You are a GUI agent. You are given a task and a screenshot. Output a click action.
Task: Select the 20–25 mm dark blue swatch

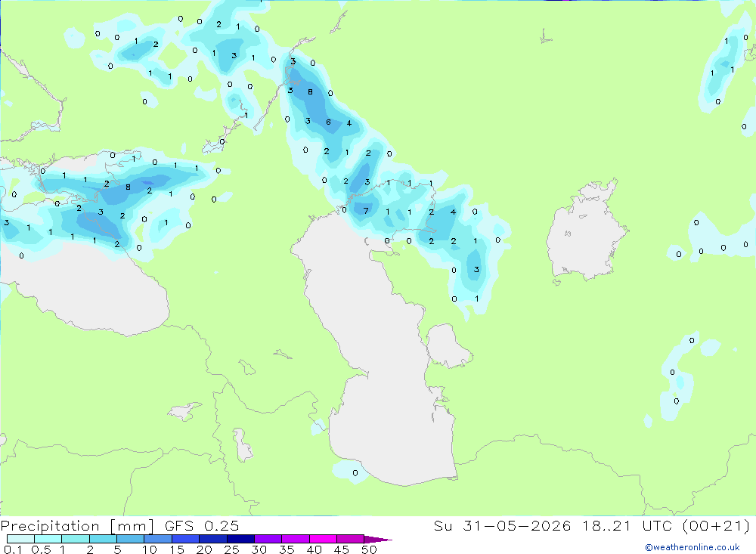click(213, 539)
